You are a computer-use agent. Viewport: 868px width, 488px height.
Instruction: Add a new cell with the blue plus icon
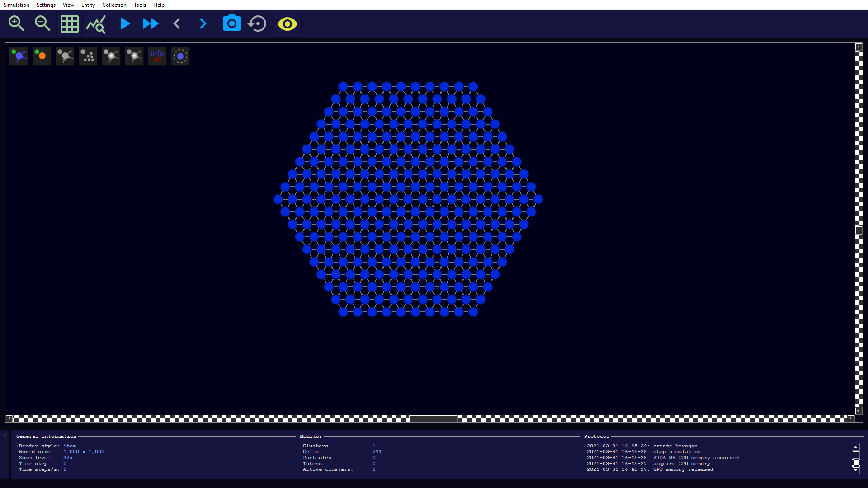(x=19, y=56)
